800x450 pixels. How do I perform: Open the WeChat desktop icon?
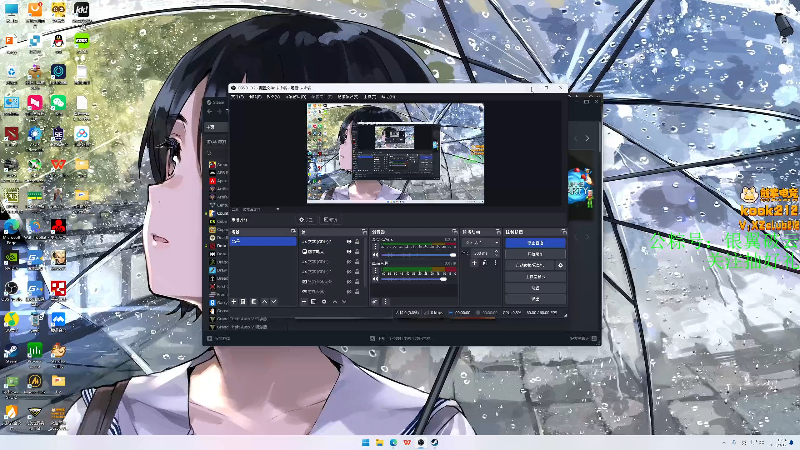(x=58, y=103)
